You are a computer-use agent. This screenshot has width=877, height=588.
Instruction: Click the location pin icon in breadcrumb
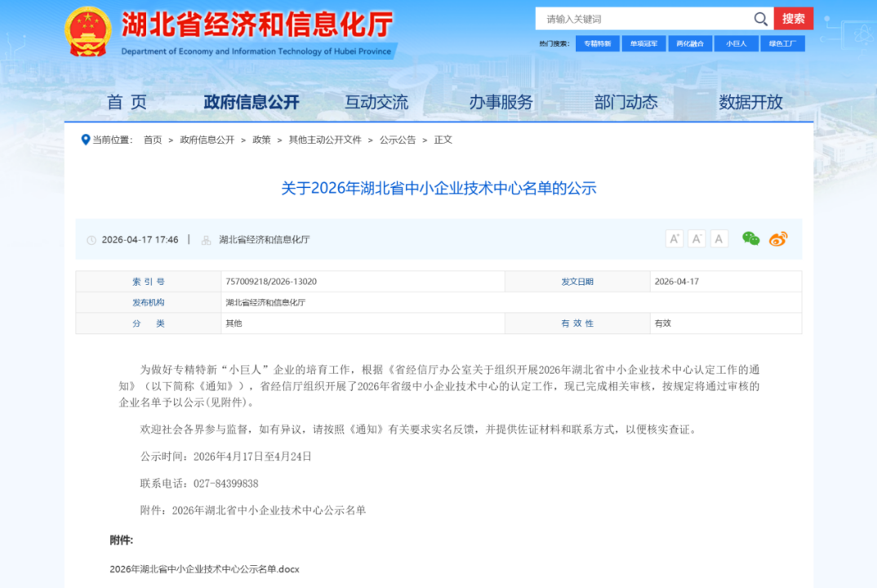pos(86,140)
